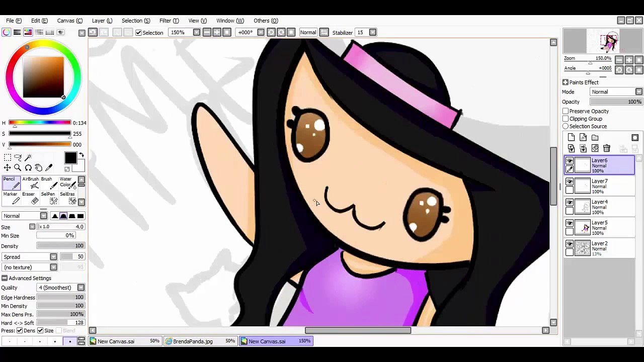Viewport: 644px width, 362px height.
Task: Select the hand pan tool
Action: pos(39,168)
